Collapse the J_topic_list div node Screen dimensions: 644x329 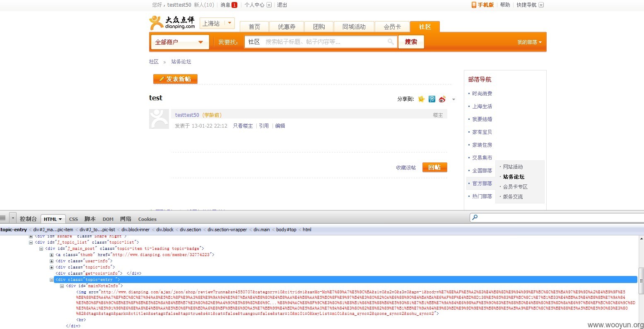(31, 242)
